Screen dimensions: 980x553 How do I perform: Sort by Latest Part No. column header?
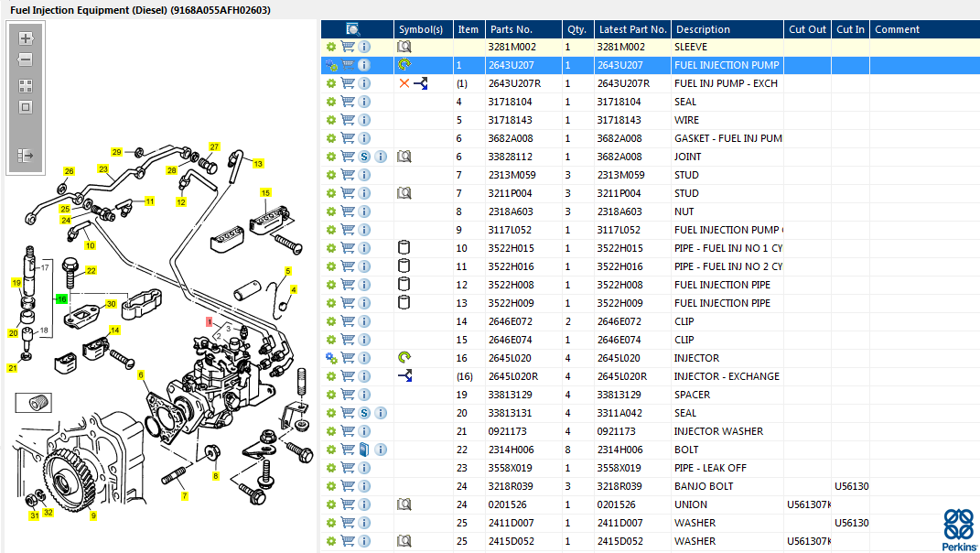(632, 29)
